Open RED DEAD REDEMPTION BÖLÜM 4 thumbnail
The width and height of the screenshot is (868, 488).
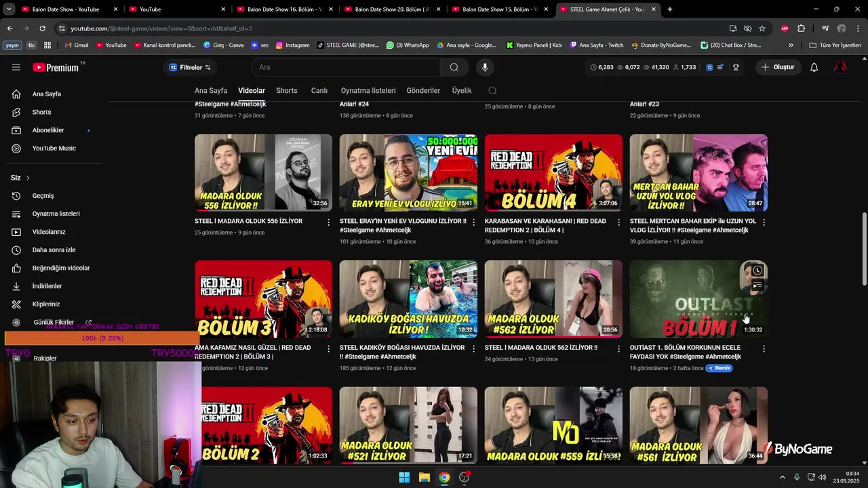pyautogui.click(x=553, y=173)
